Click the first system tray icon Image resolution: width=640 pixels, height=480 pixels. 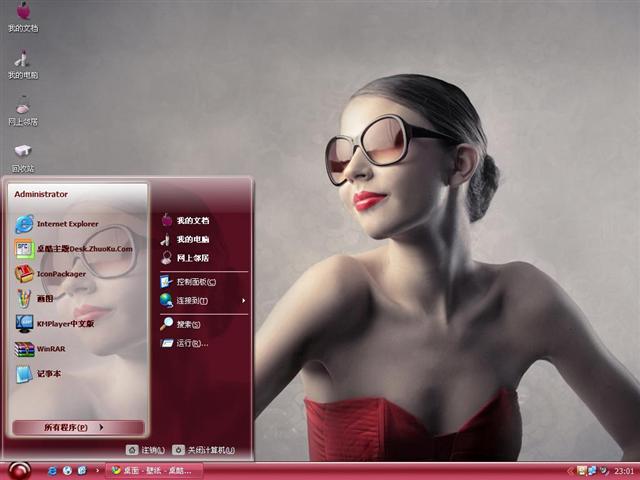581,471
